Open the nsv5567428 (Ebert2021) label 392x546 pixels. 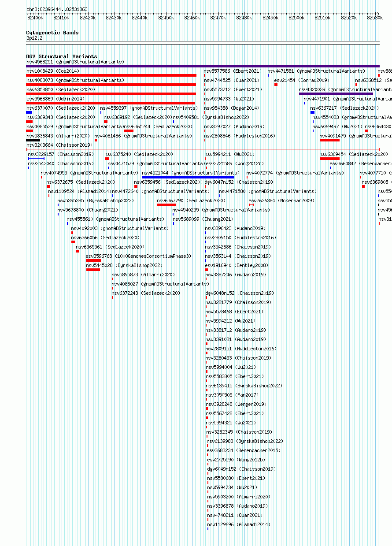[x=235, y=413]
